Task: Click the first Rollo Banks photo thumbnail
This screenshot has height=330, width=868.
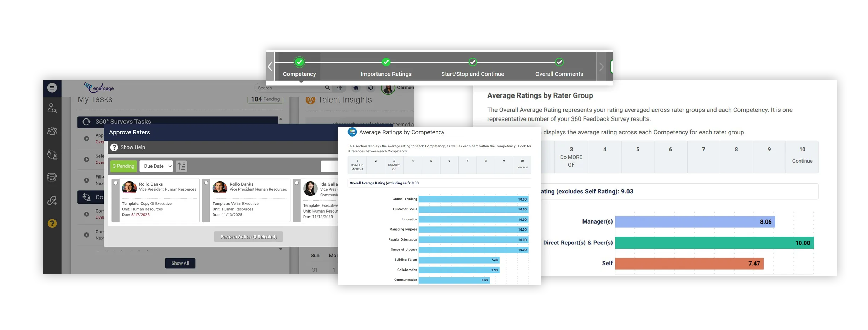Action: tap(130, 187)
